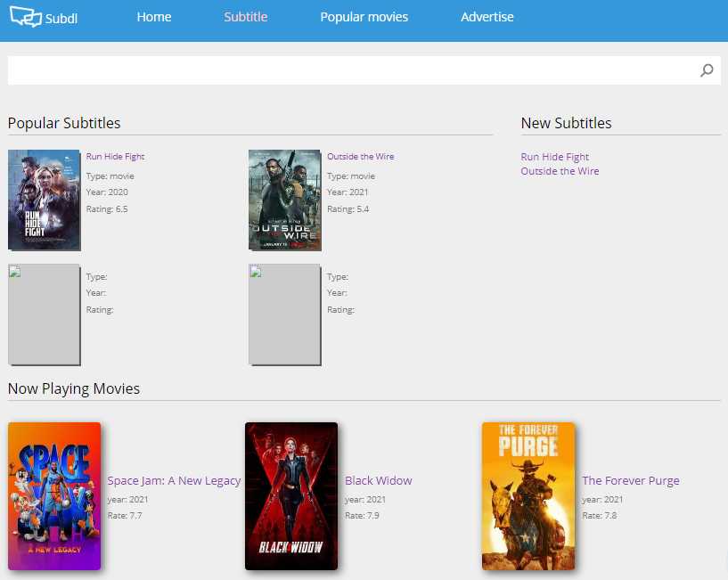Click the Subdl logo icon
728x580 pixels.
click(x=26, y=17)
